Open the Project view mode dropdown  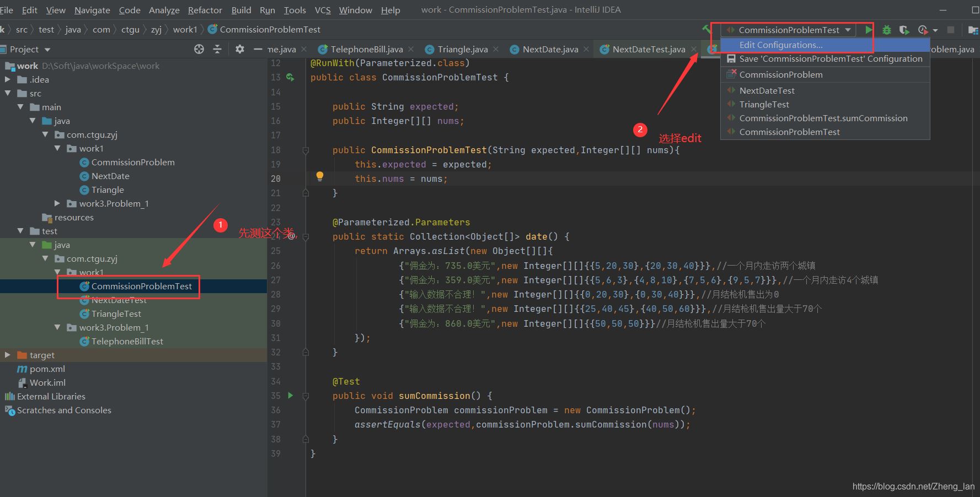point(47,50)
